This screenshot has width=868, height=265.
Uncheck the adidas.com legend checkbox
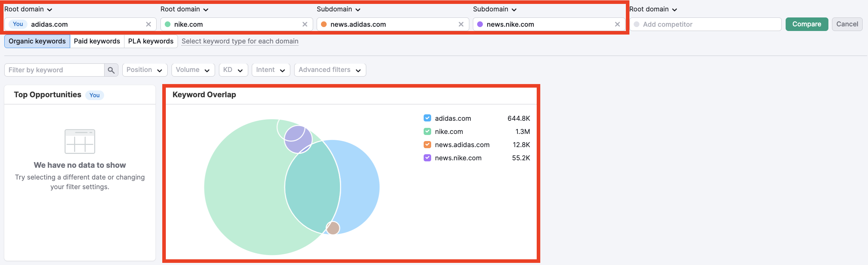(x=427, y=118)
